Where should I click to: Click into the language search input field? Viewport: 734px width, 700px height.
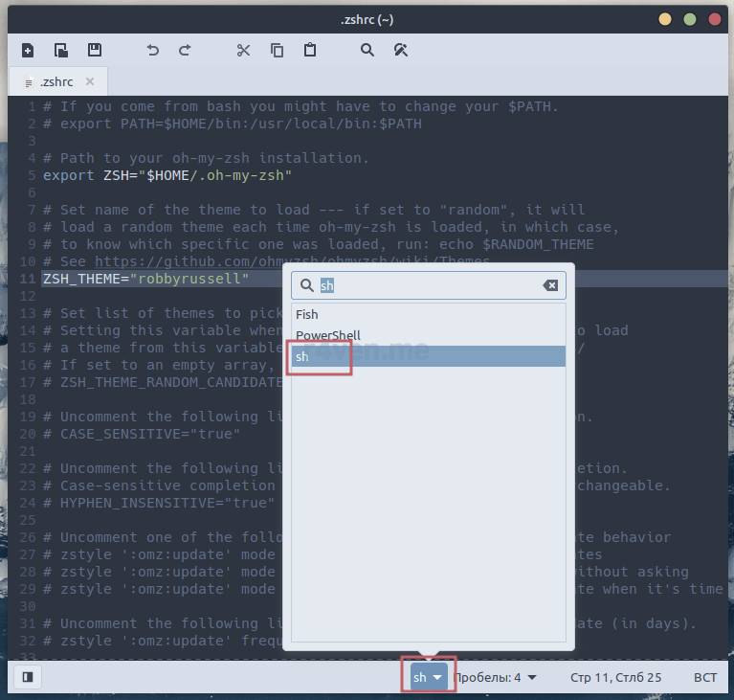click(431, 285)
